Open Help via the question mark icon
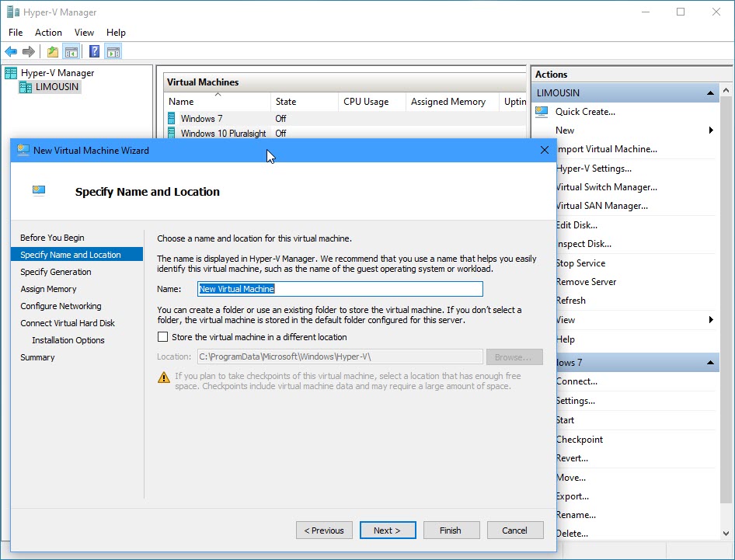 94,52
